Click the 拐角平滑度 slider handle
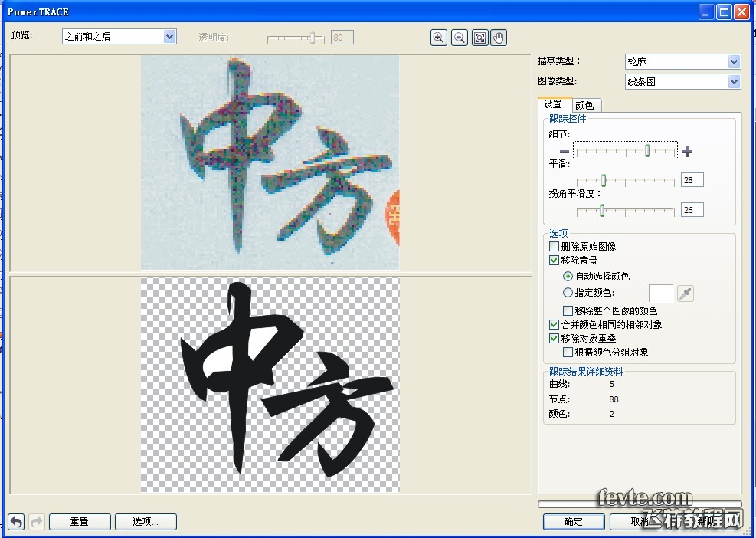This screenshot has width=756, height=538. point(602,210)
